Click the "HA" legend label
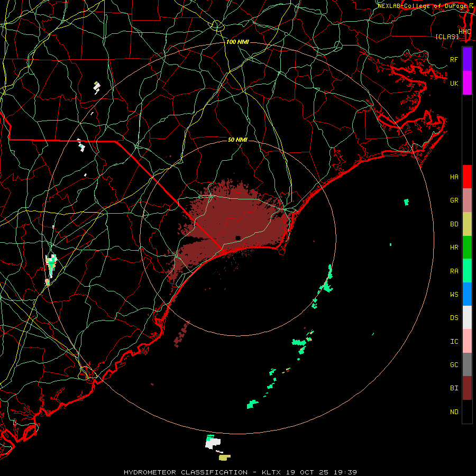Viewport: 476px width, 476px height. [x=454, y=177]
